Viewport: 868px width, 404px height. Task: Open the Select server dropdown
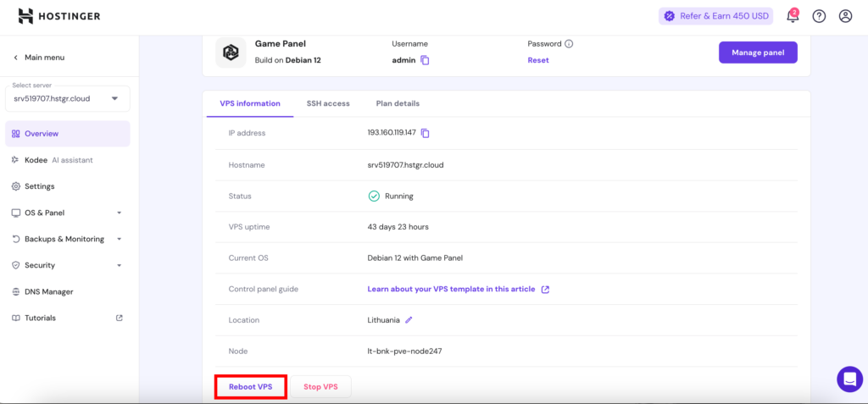pyautogui.click(x=68, y=98)
